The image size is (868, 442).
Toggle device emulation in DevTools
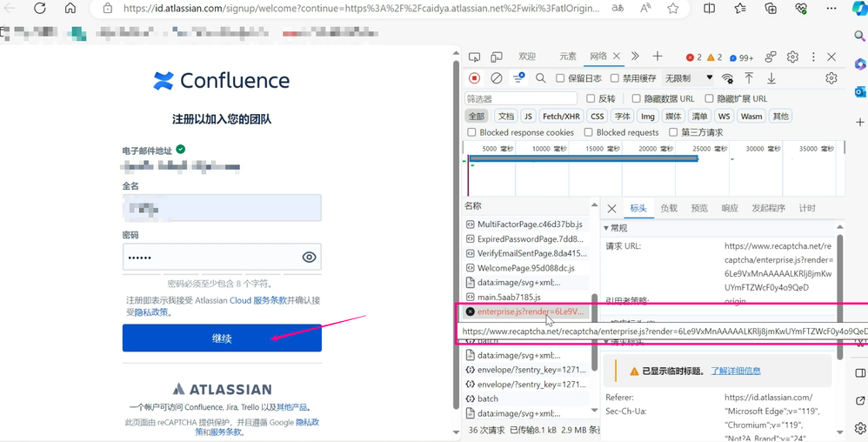pyautogui.click(x=497, y=57)
